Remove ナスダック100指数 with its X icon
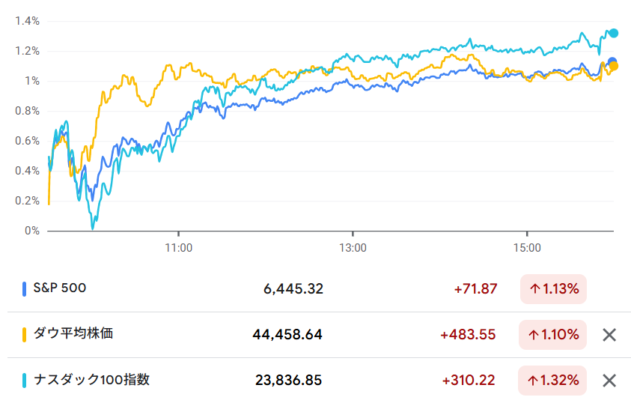631x400 pixels. (x=609, y=380)
